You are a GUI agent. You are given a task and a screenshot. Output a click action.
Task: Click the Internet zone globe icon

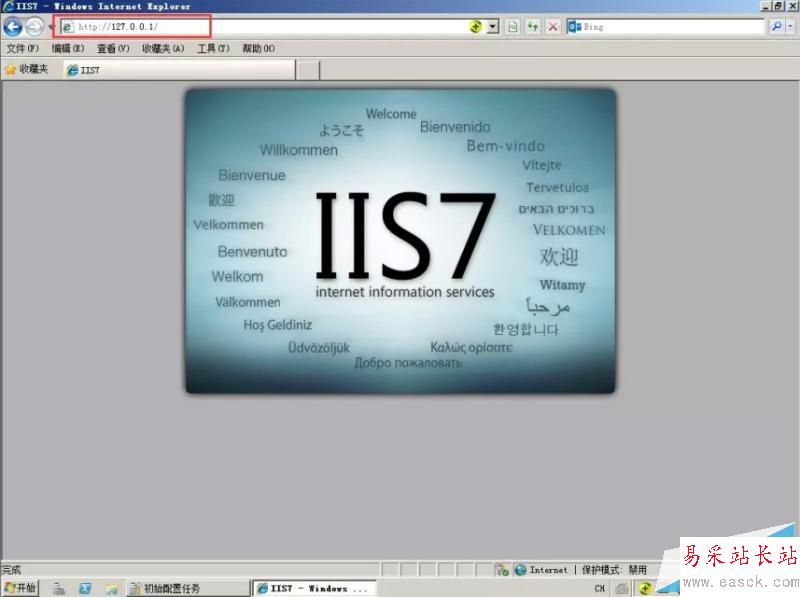520,569
